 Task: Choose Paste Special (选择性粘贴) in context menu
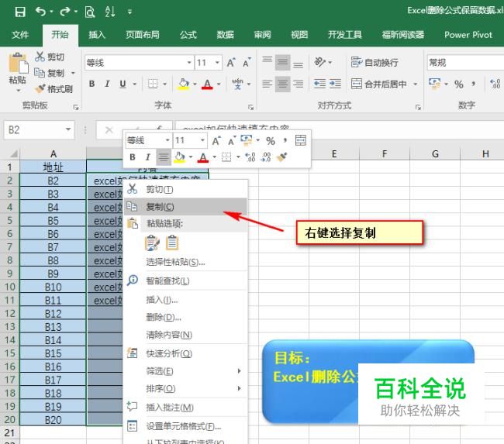185,262
